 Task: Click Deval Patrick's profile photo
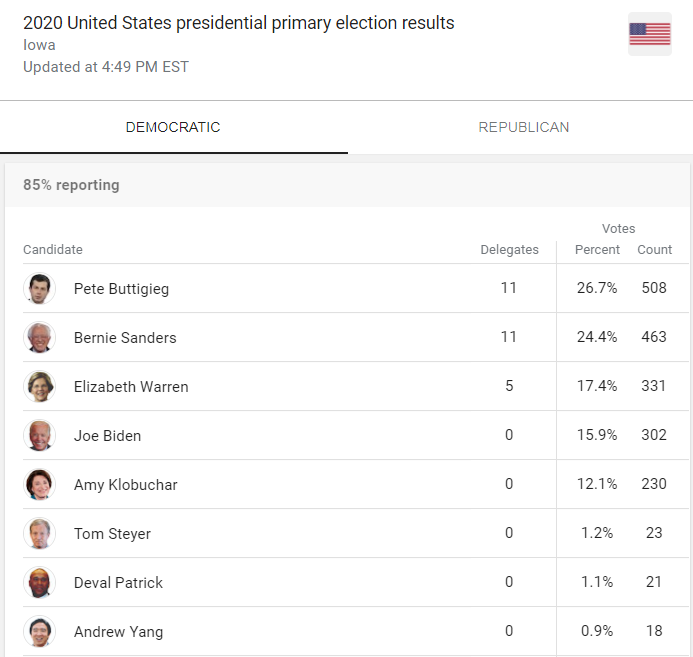[39, 582]
